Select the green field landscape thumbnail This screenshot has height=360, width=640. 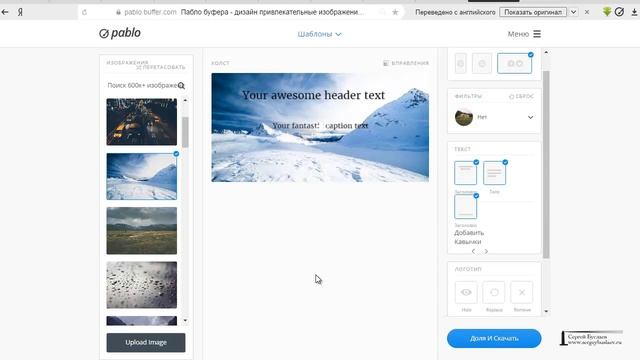142,231
